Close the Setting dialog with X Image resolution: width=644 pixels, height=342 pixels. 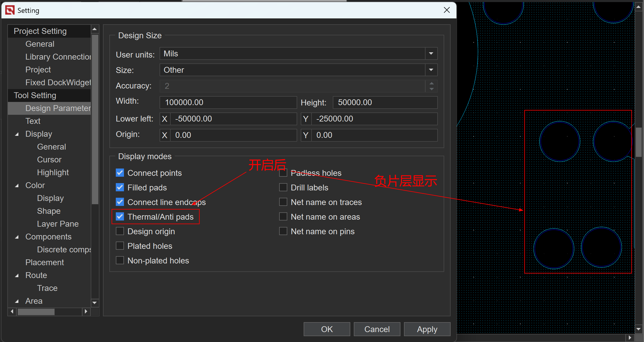coord(447,10)
